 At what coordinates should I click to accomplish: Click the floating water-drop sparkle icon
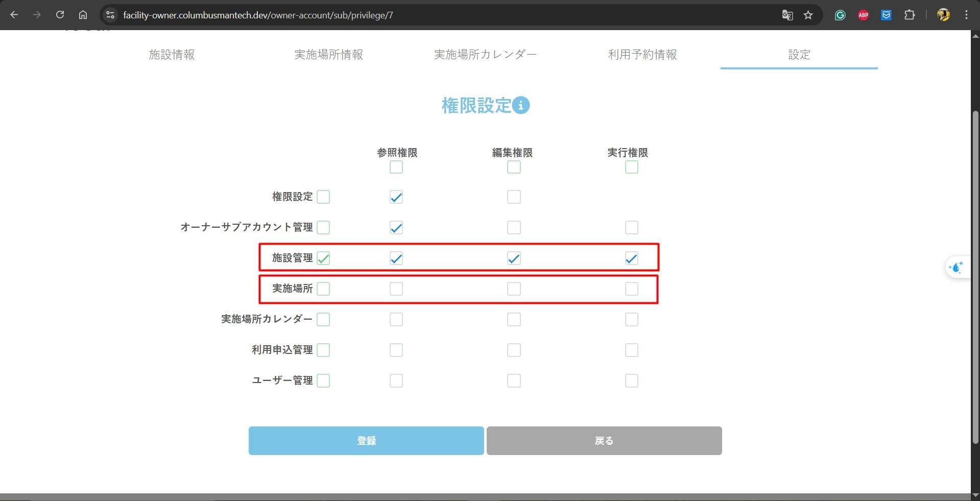[956, 267]
